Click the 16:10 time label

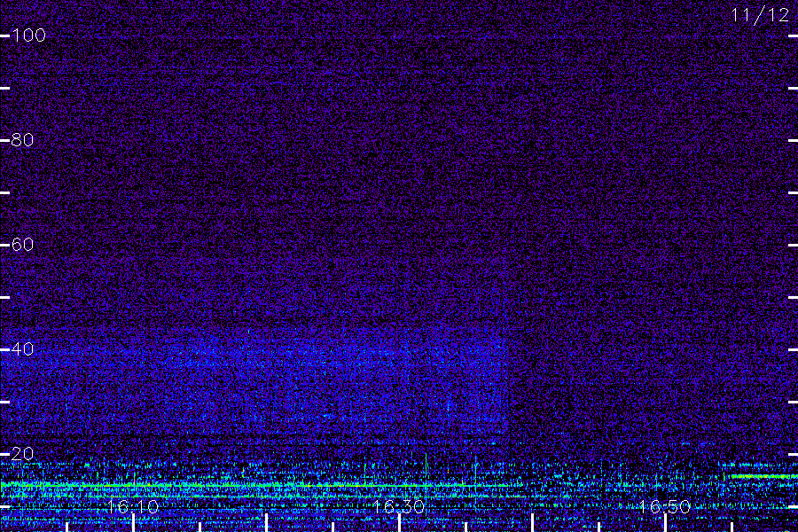pos(133,506)
